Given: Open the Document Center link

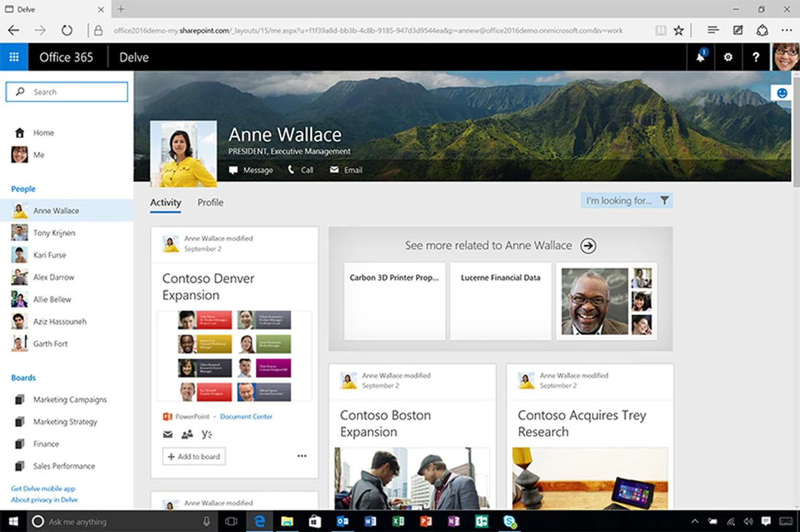Looking at the screenshot, I should (246, 416).
